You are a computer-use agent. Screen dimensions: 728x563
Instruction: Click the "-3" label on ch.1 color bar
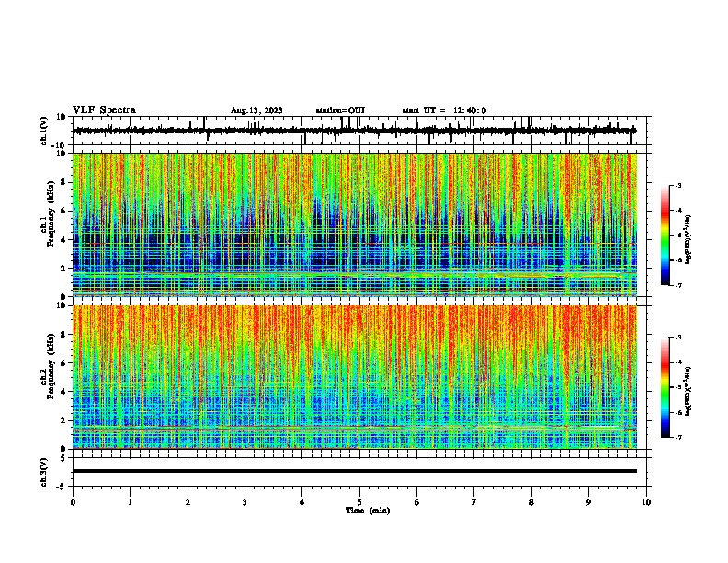click(x=677, y=185)
